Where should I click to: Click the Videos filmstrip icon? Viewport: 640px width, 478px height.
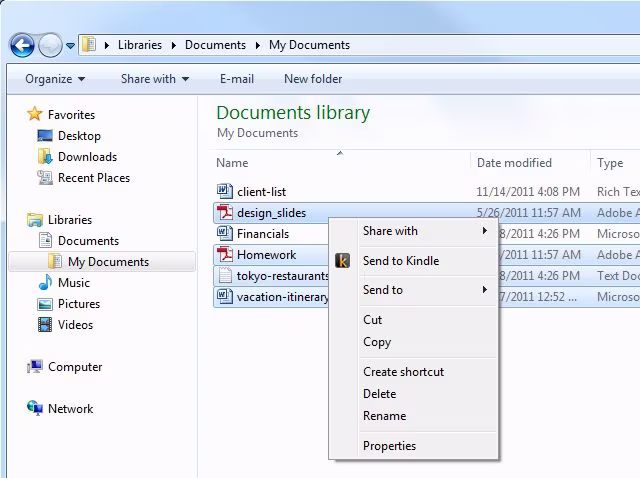click(x=45, y=325)
